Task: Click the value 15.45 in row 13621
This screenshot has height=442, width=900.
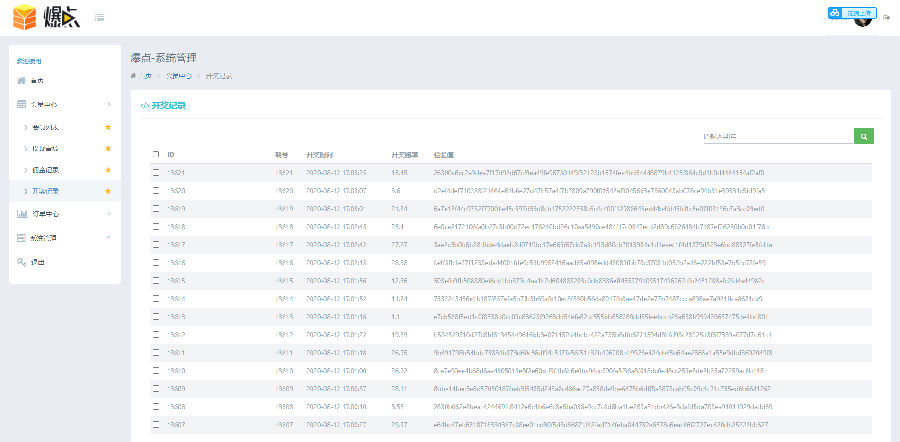Action: tap(399, 173)
